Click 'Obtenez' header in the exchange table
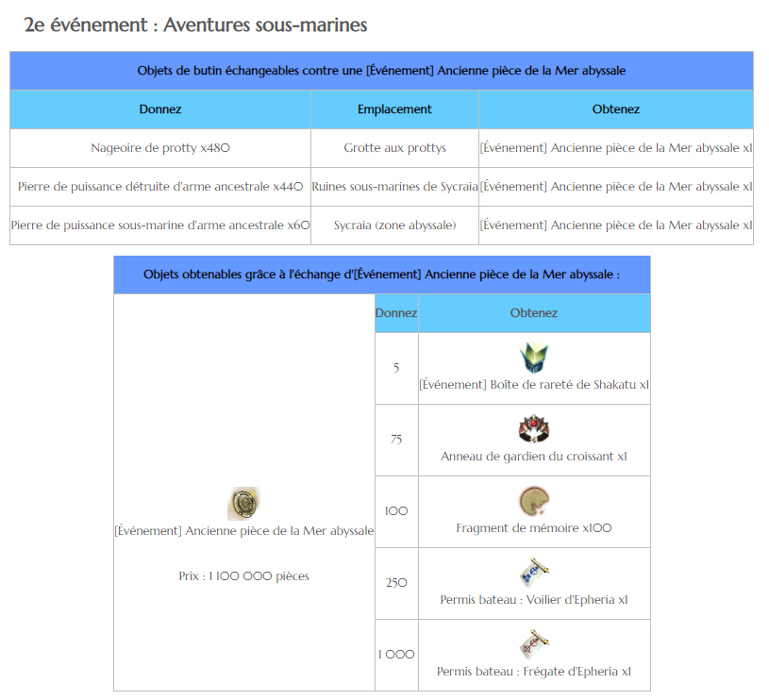The width and height of the screenshot is (769, 700). [x=534, y=313]
